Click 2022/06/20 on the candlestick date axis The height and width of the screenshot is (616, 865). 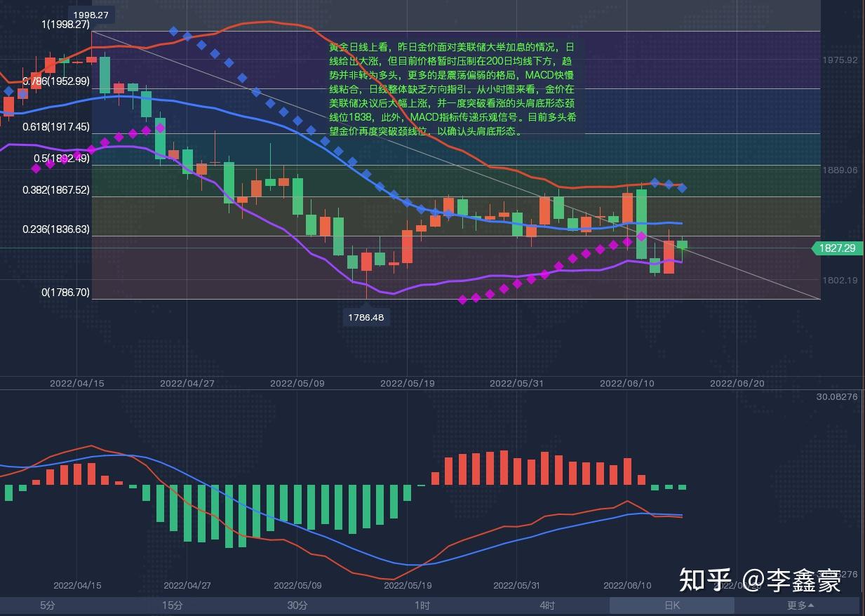click(737, 384)
